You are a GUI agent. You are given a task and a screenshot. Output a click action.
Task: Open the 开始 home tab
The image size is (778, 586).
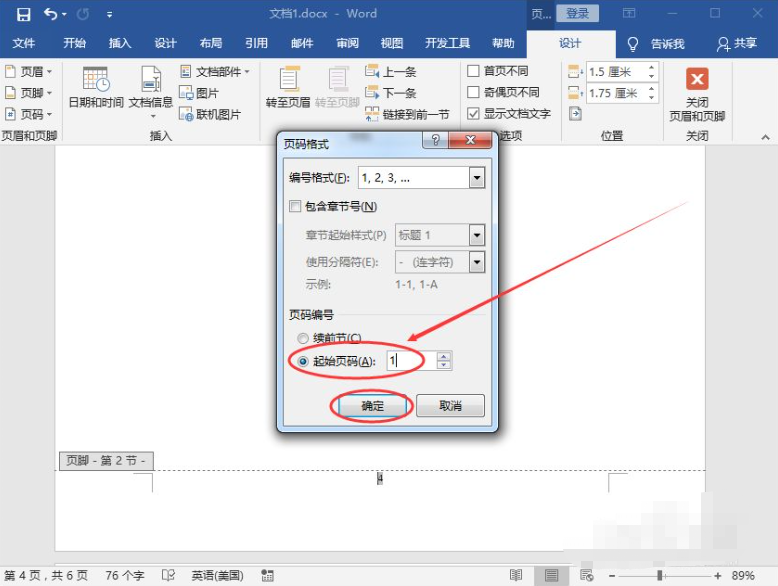click(x=74, y=44)
